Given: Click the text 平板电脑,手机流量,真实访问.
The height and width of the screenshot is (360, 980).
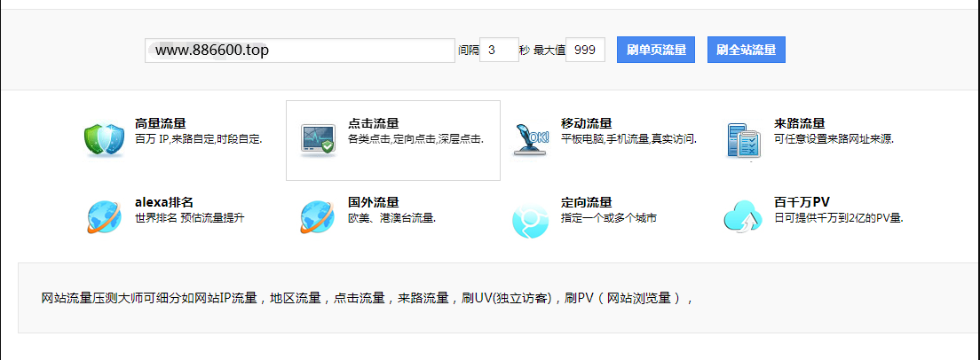Looking at the screenshot, I should (628, 138).
